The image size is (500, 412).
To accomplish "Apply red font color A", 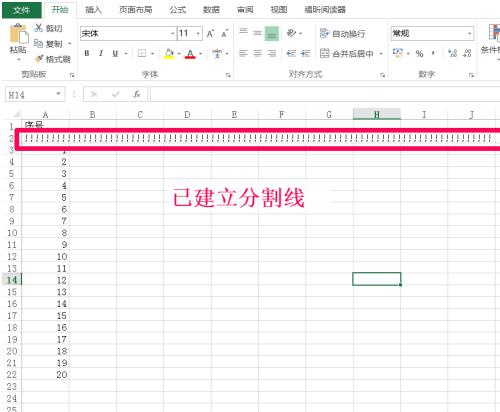I will (190, 53).
